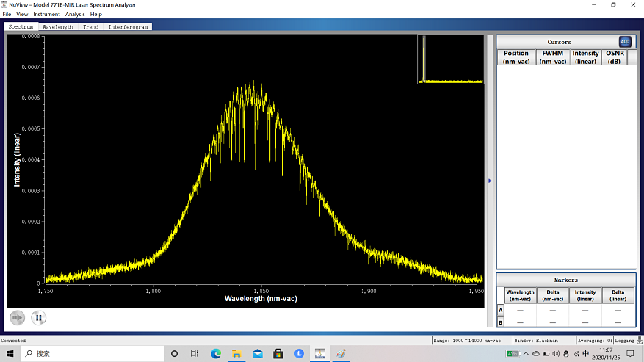Pause the spectrum acquisition
644x362 pixels.
tap(39, 318)
